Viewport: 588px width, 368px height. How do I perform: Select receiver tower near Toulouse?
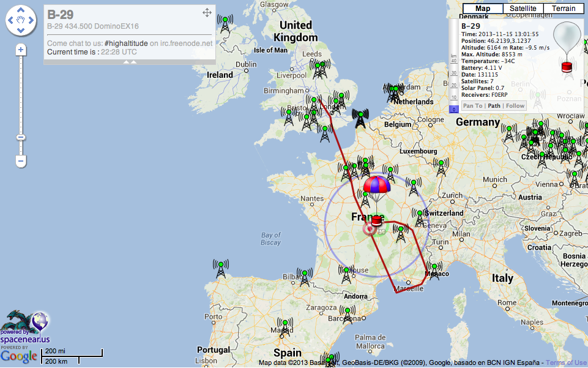(x=346, y=274)
